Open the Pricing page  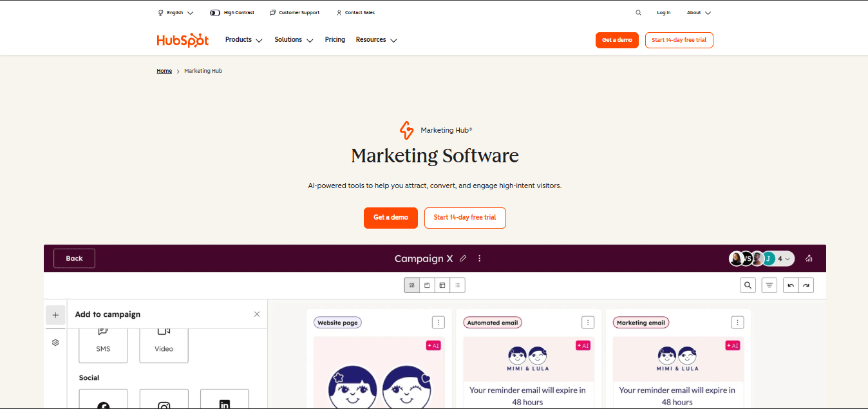(335, 40)
